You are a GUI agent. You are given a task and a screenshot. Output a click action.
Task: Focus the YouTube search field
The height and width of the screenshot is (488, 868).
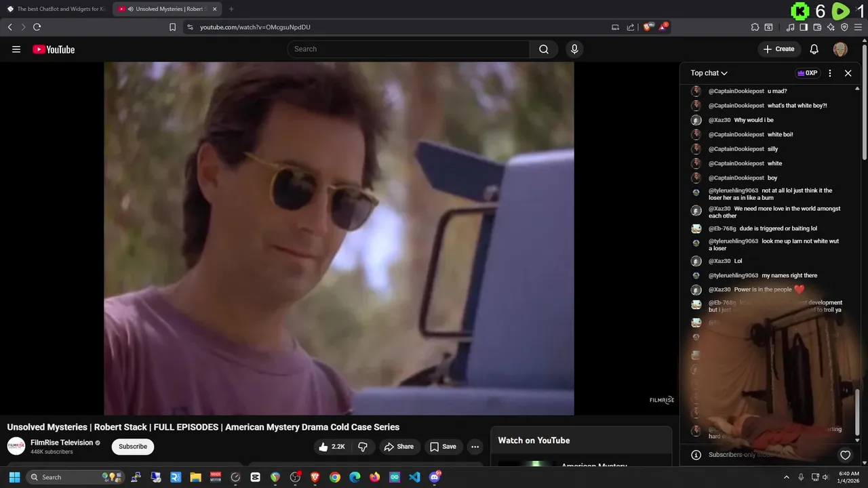pyautogui.click(x=409, y=49)
